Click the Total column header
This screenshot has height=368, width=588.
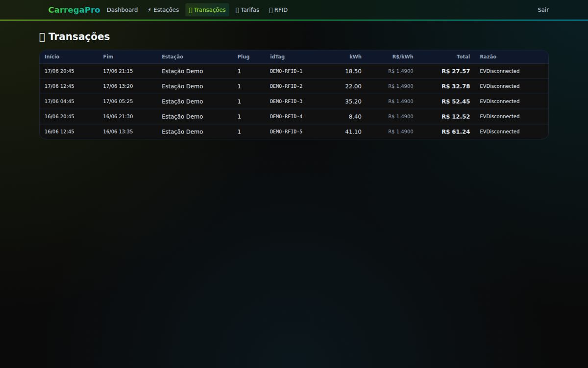463,57
